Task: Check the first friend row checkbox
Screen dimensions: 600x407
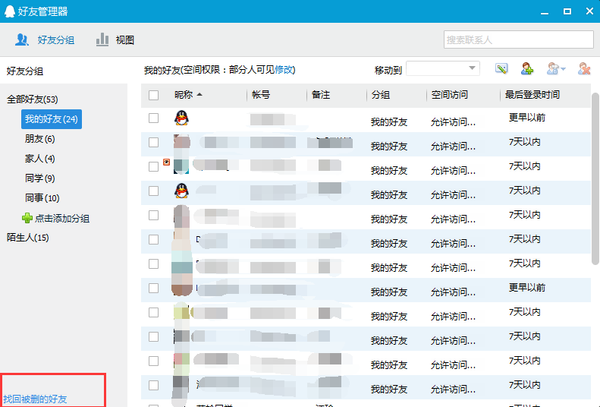Action: pos(153,118)
